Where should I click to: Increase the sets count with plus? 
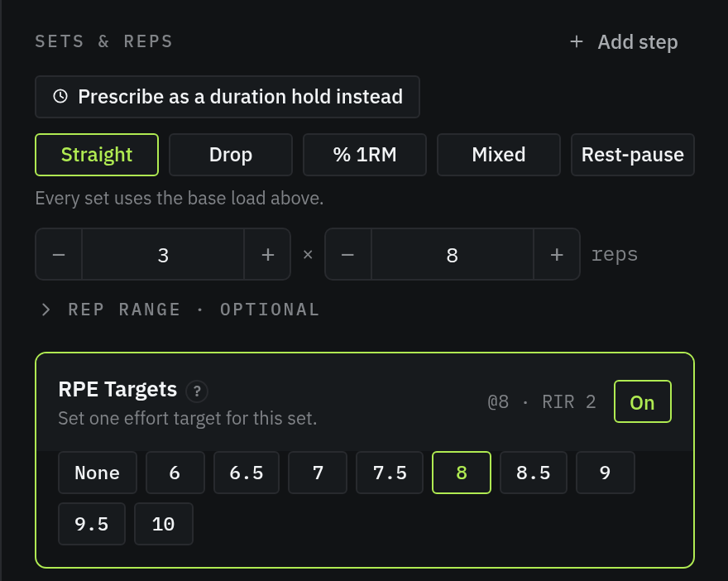[267, 255]
